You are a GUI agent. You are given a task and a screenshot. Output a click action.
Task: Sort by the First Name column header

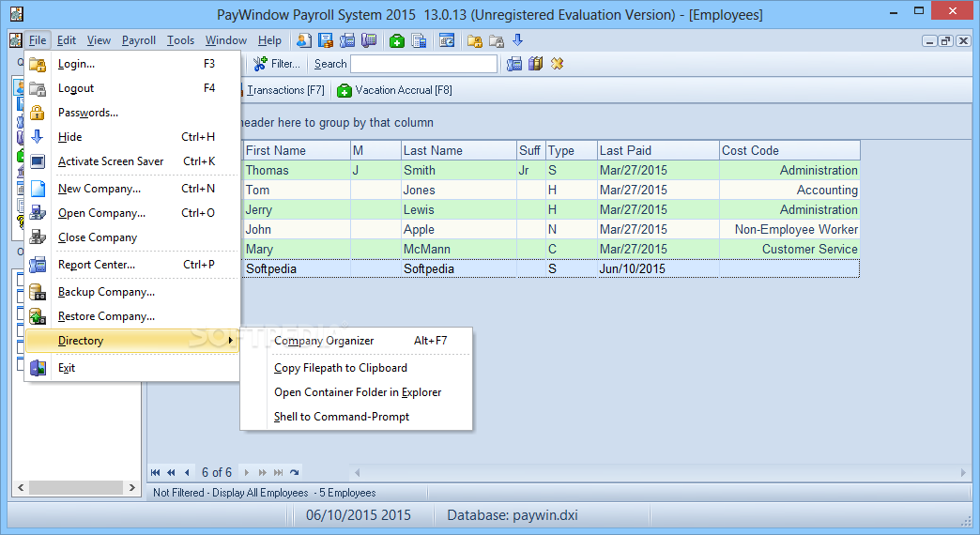tap(297, 150)
